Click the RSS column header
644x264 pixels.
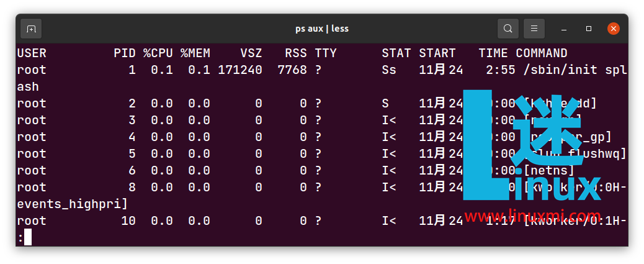(x=296, y=53)
